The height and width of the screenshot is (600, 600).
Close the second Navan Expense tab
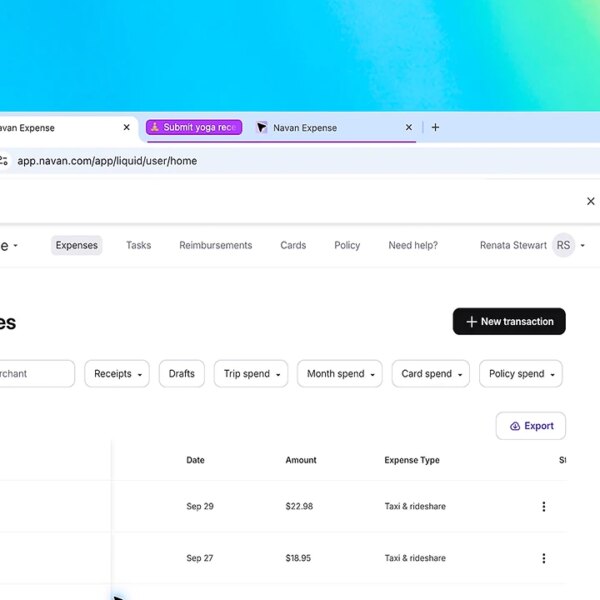[409, 127]
